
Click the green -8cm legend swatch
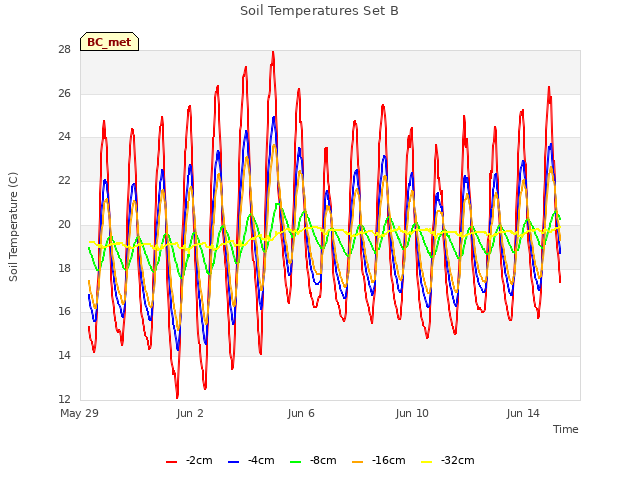tap(295, 462)
